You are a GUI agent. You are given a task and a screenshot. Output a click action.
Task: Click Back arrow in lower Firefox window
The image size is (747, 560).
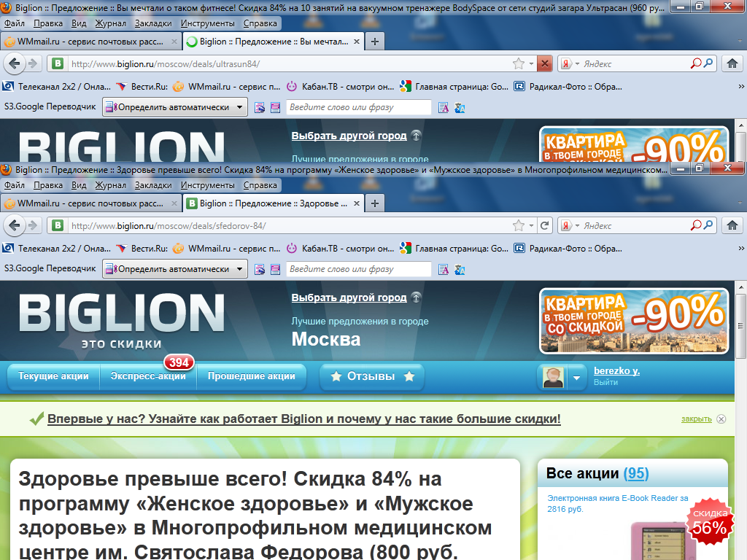[15, 225]
